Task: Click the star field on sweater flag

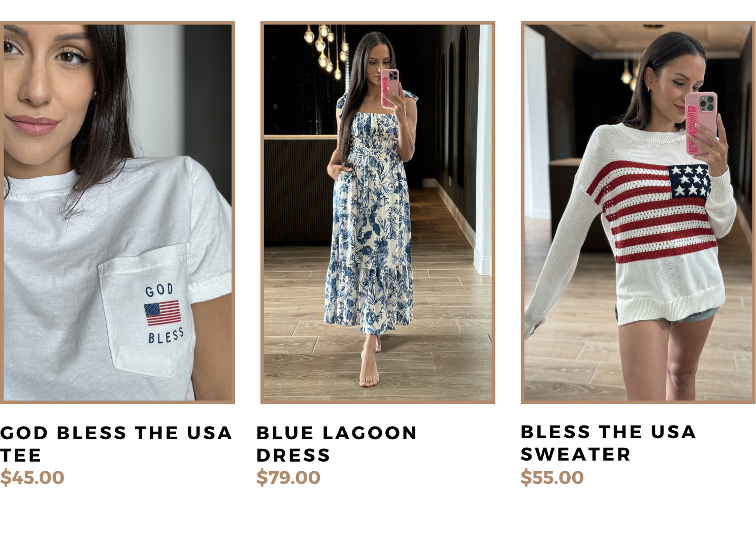Action: [689, 181]
